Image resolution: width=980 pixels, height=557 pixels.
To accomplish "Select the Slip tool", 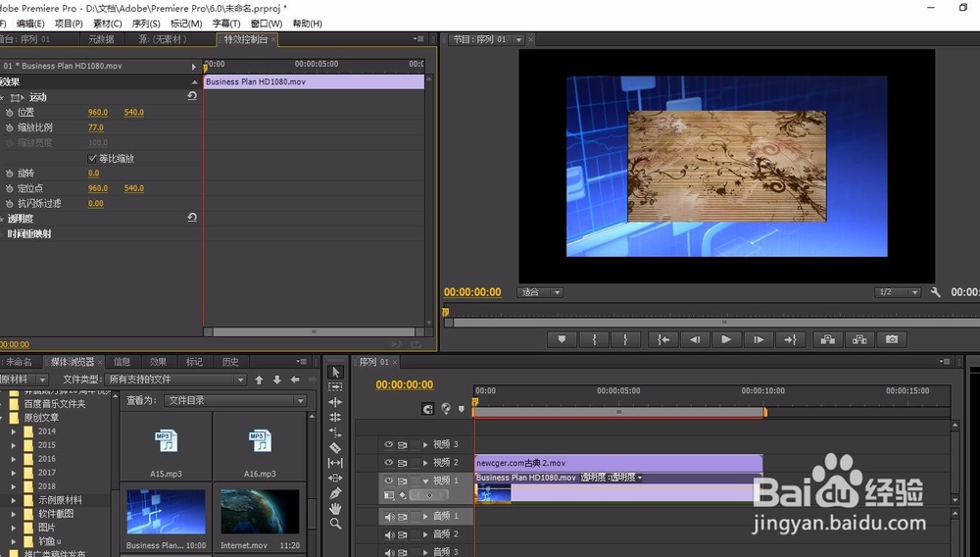I will (x=335, y=463).
